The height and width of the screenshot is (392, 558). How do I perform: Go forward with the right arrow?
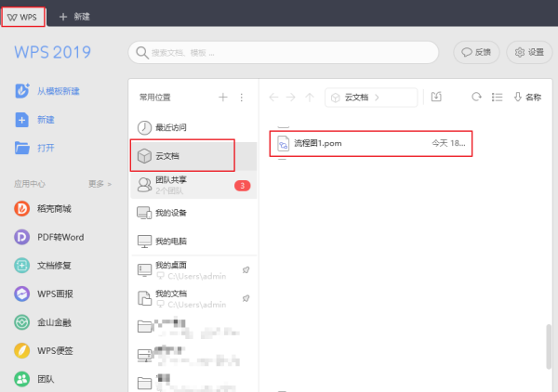[291, 97]
